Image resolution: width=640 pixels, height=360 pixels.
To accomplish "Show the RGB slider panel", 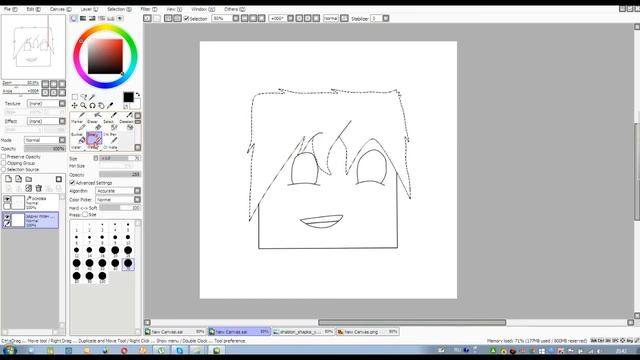I will tap(83, 18).
